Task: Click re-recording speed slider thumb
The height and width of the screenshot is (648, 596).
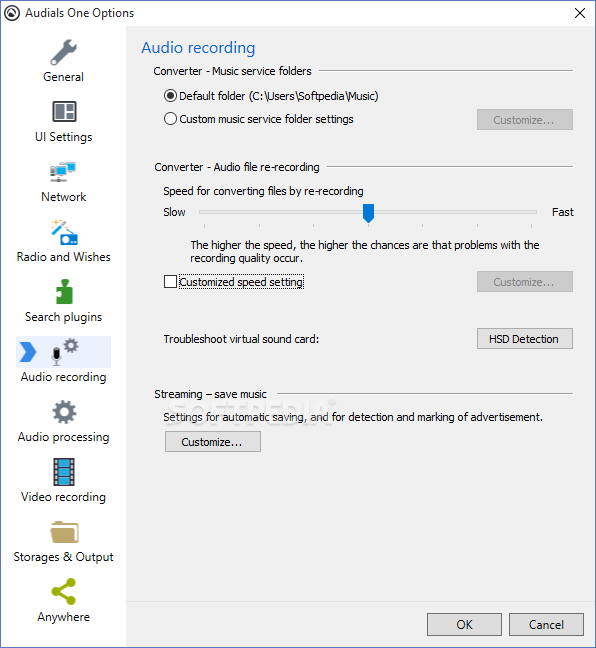Action: click(x=368, y=213)
